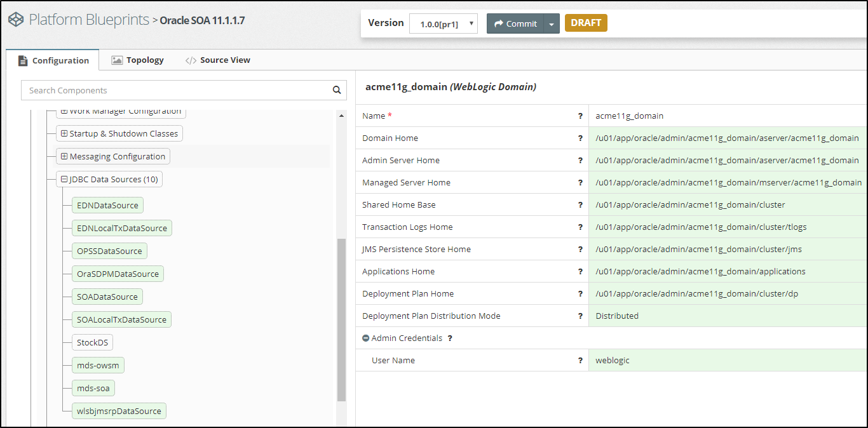Click help icon for Applications Home
The image size is (868, 428).
click(580, 272)
